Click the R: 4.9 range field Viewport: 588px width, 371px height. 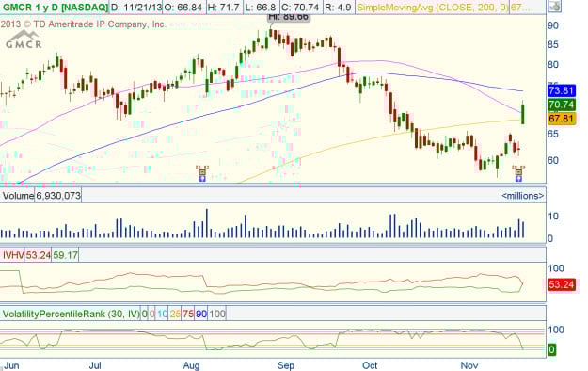tap(338, 8)
